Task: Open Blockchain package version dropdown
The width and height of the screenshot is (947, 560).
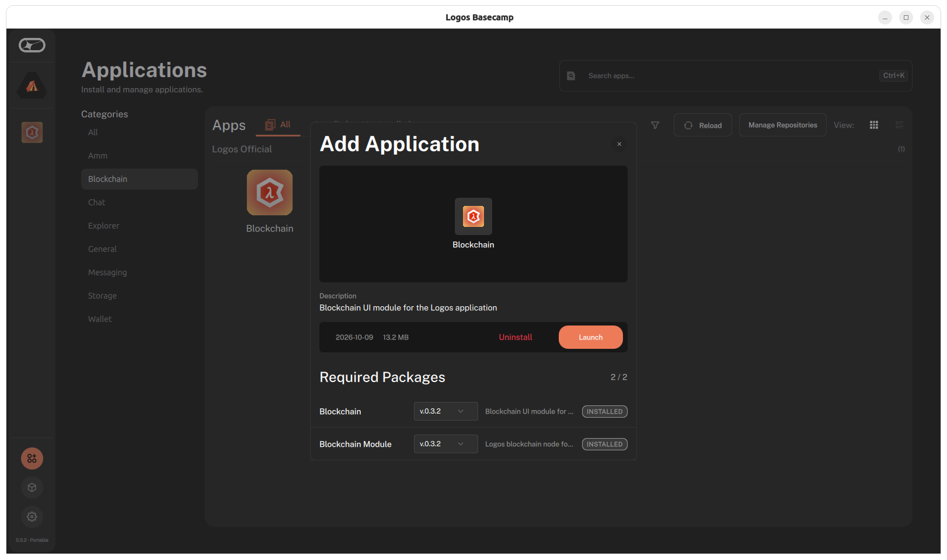Action: tap(446, 411)
